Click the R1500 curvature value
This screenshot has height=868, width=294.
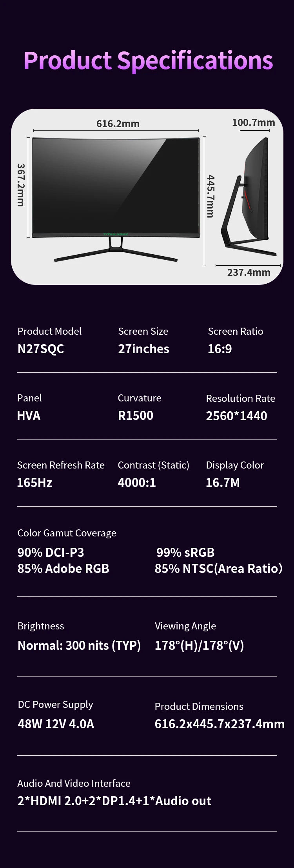click(135, 416)
